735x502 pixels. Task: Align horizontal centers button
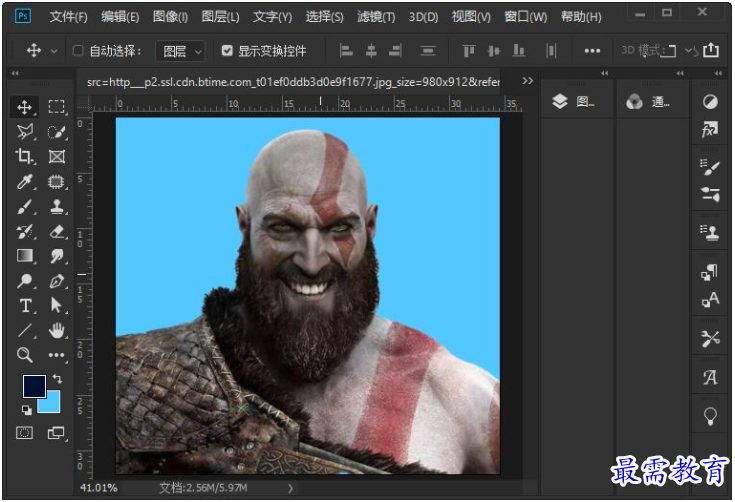[371, 50]
